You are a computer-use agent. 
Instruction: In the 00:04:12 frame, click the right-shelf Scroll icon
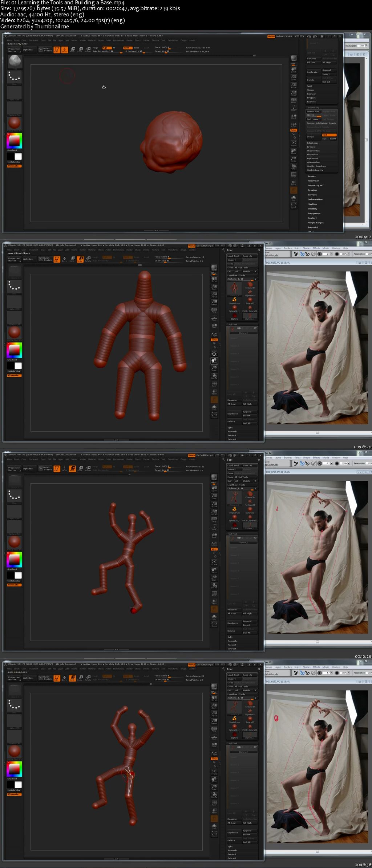[x=294, y=69]
